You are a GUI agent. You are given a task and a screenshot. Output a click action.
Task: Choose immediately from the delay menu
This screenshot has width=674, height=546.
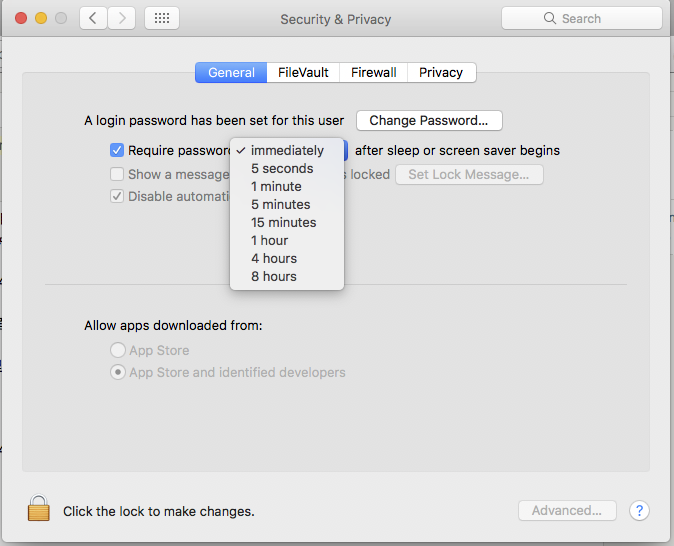[287, 150]
